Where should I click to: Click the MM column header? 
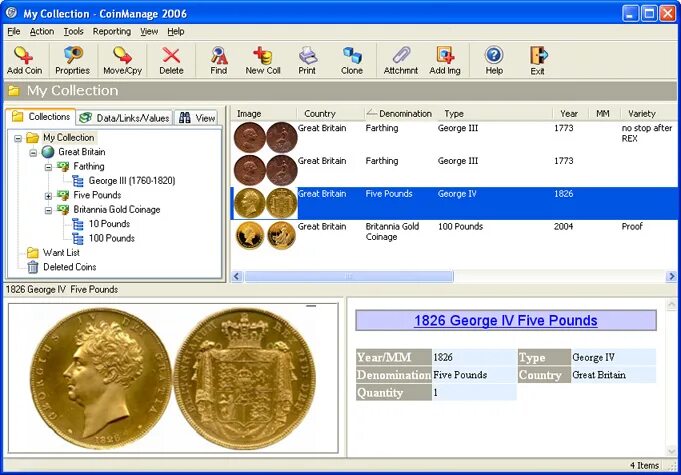click(604, 113)
